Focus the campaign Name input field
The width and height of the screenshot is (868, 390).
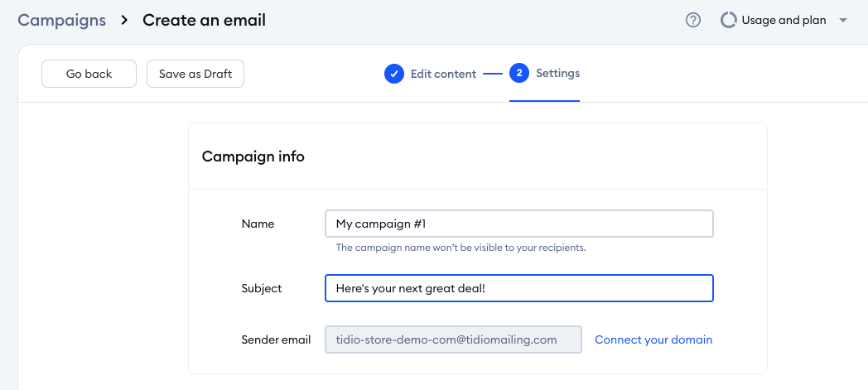coord(519,224)
